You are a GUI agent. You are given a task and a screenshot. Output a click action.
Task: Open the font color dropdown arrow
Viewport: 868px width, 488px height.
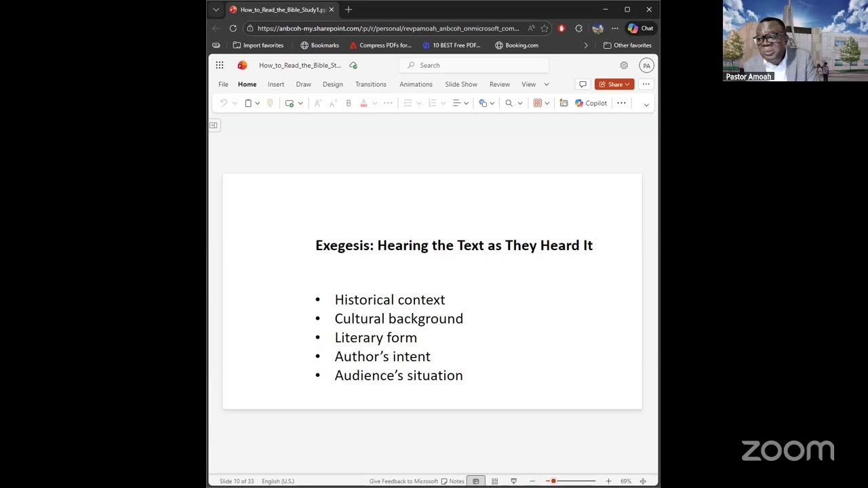coord(374,104)
